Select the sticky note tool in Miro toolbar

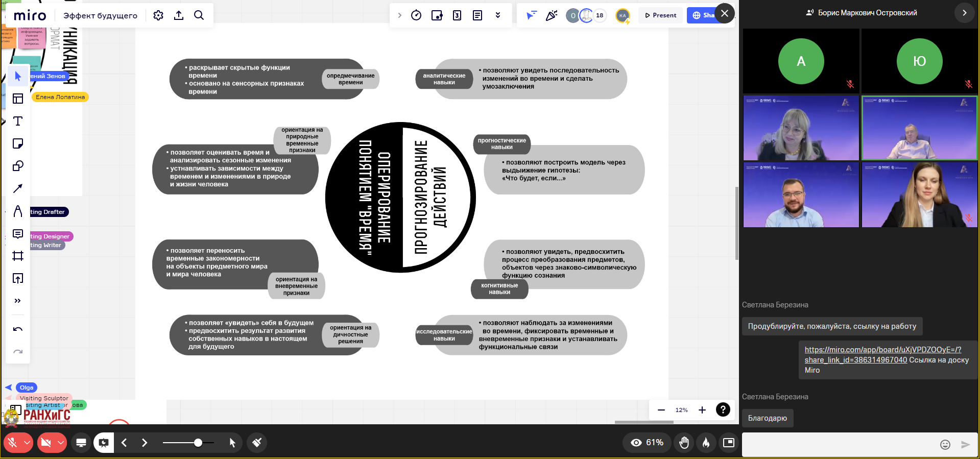[x=18, y=143]
